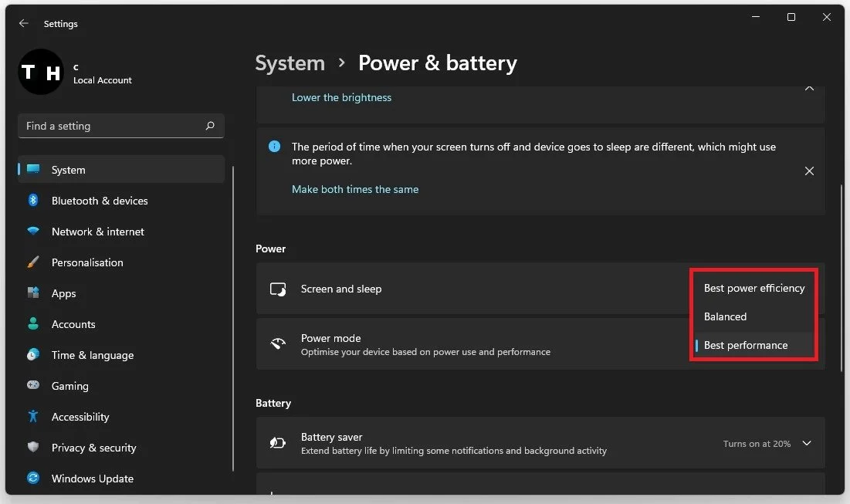Image resolution: width=850 pixels, height=504 pixels.
Task: Close the Settings window
Action: tap(827, 17)
